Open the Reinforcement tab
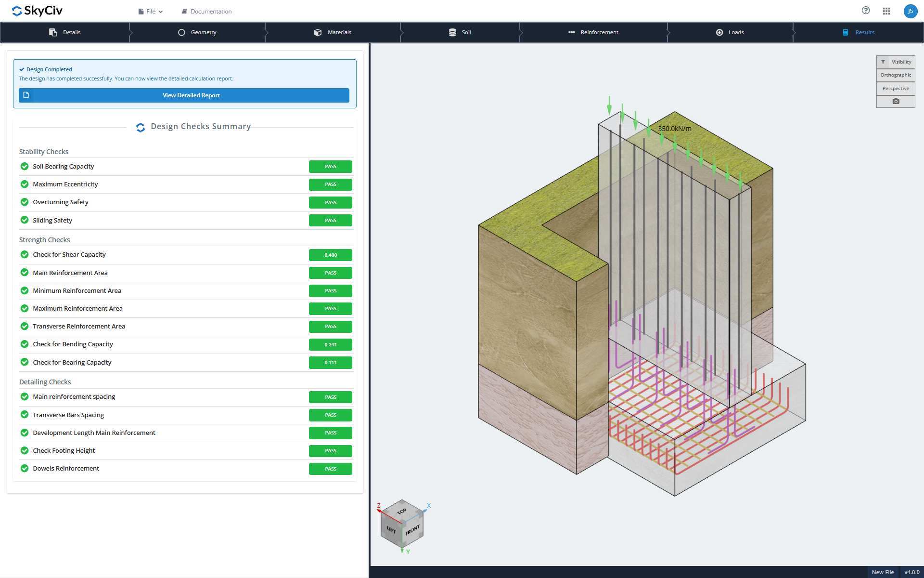The image size is (924, 578). click(593, 32)
